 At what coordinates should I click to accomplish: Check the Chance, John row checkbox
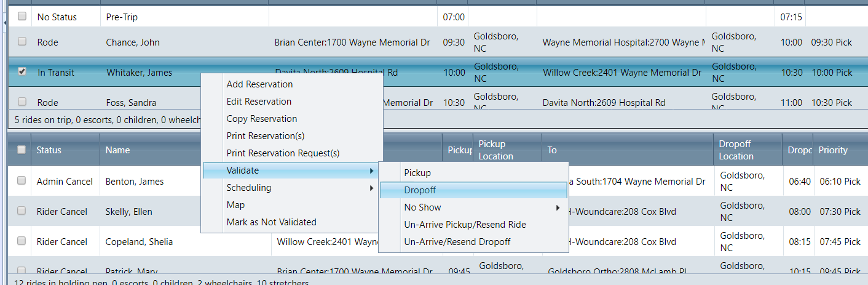[x=22, y=41]
